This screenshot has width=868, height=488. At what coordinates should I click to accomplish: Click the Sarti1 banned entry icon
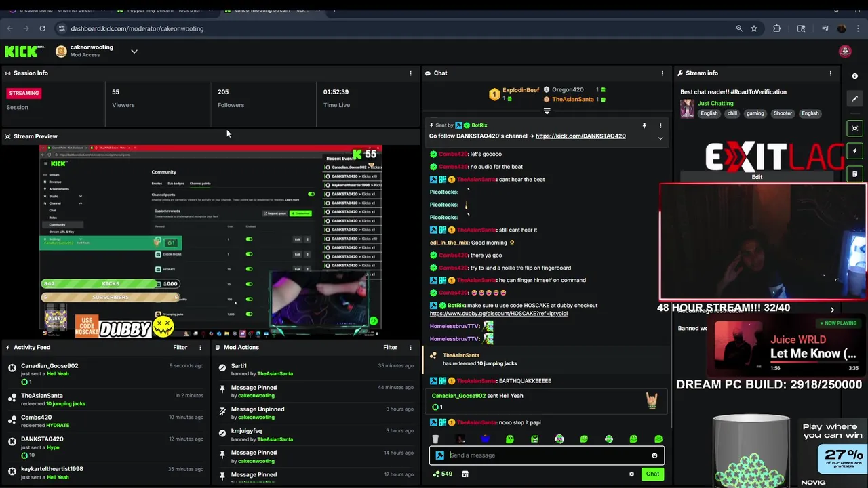tap(222, 367)
